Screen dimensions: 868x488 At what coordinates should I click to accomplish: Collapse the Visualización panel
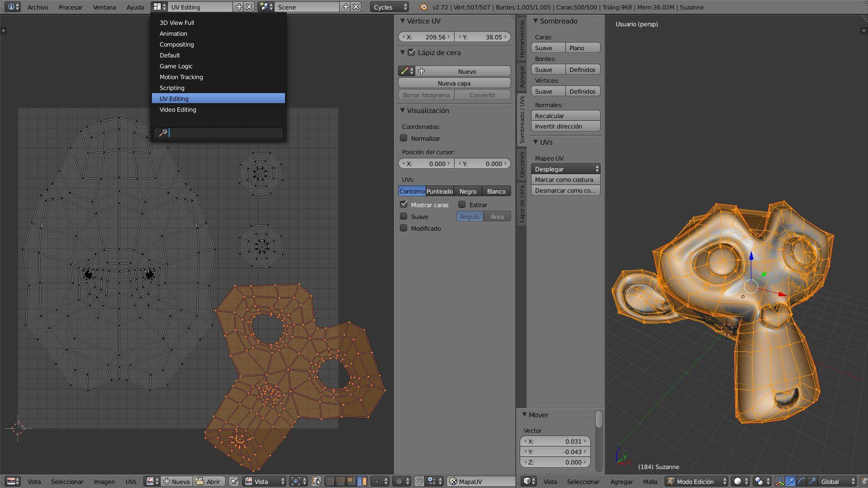click(x=403, y=110)
